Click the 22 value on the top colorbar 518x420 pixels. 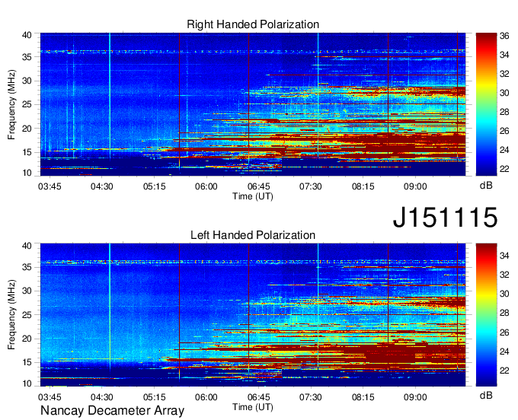(504, 169)
